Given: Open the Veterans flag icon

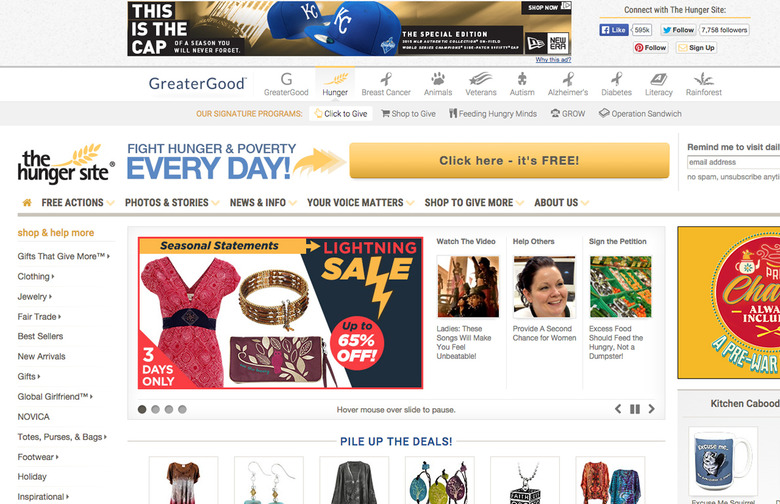Looking at the screenshot, I should coord(481,79).
